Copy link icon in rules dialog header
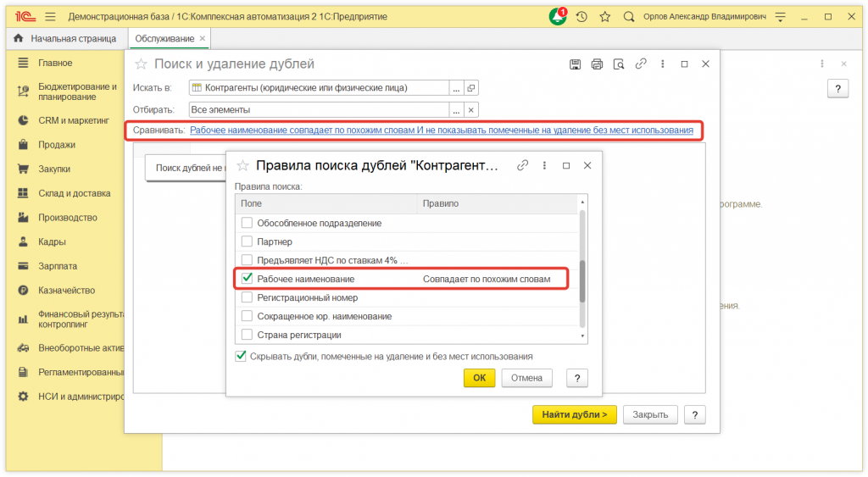This screenshot has height=477, width=868. pos(522,165)
